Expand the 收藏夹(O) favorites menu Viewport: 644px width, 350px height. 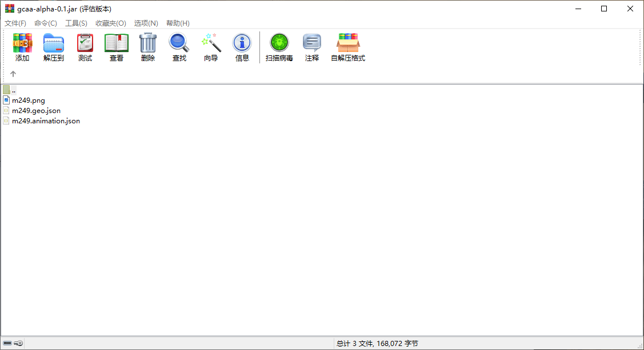(x=110, y=23)
